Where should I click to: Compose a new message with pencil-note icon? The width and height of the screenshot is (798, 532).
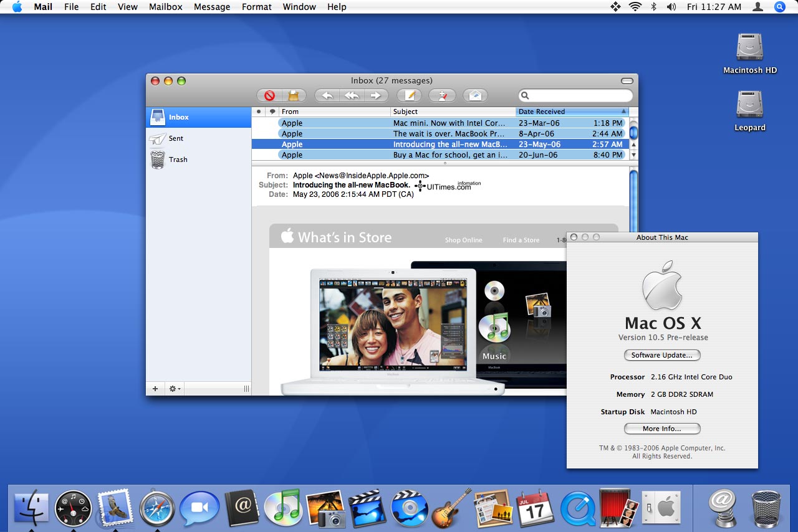point(409,96)
